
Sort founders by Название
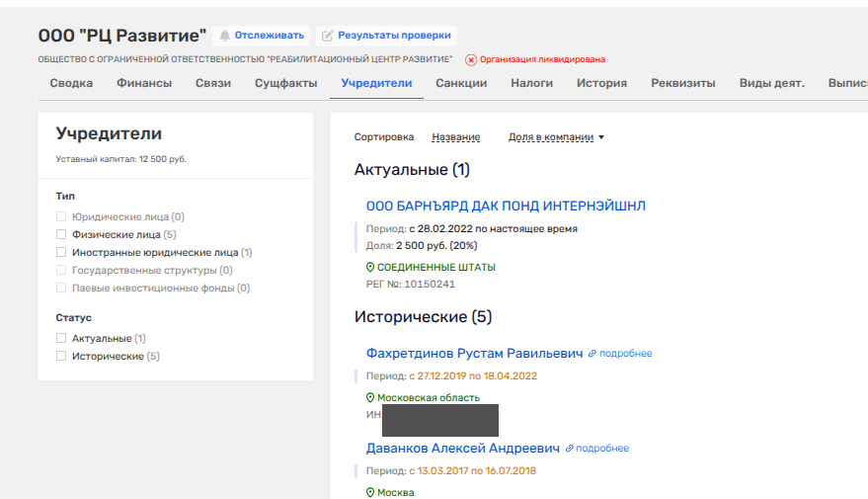(x=456, y=136)
